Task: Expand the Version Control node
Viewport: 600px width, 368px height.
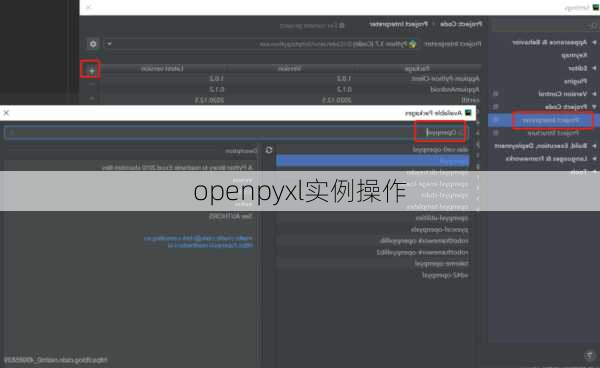Action: coord(594,94)
